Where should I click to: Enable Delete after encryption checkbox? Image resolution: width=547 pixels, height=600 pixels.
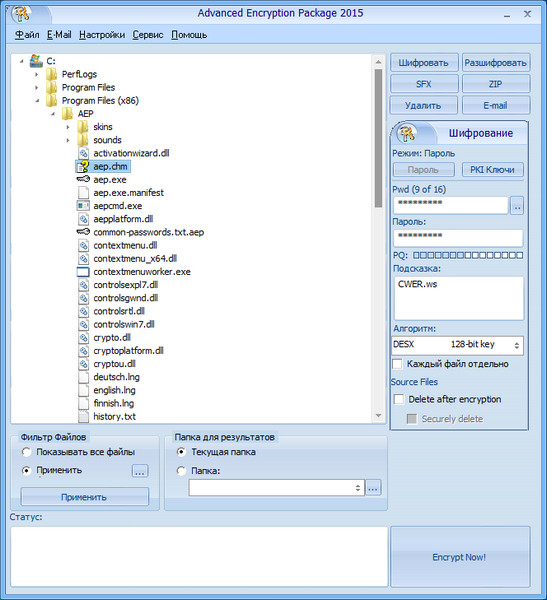pos(399,399)
